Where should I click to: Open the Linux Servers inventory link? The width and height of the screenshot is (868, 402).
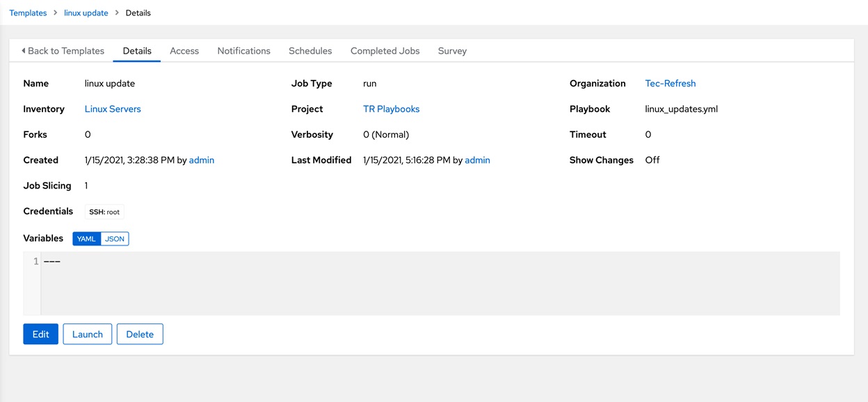(x=113, y=108)
